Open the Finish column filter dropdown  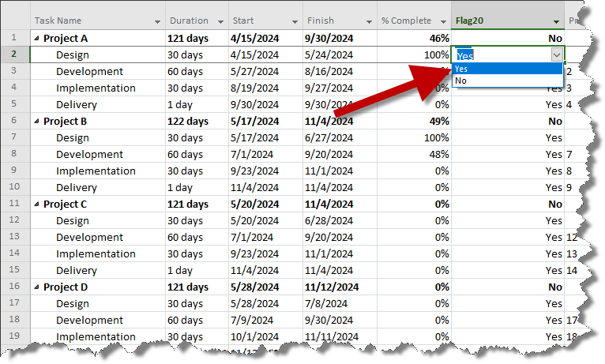370,21
